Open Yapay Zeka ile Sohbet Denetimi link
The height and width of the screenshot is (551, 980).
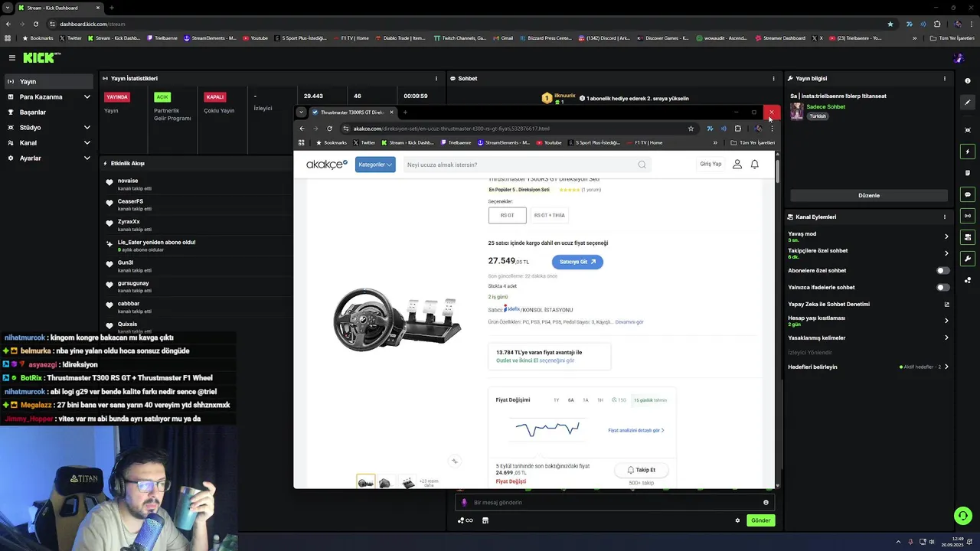pyautogui.click(x=868, y=304)
